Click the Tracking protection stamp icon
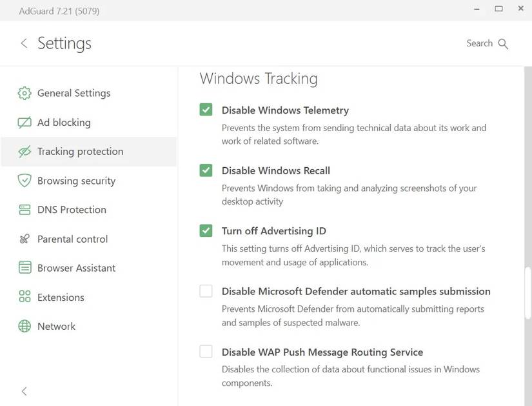This screenshot has height=406, width=532. (24, 151)
